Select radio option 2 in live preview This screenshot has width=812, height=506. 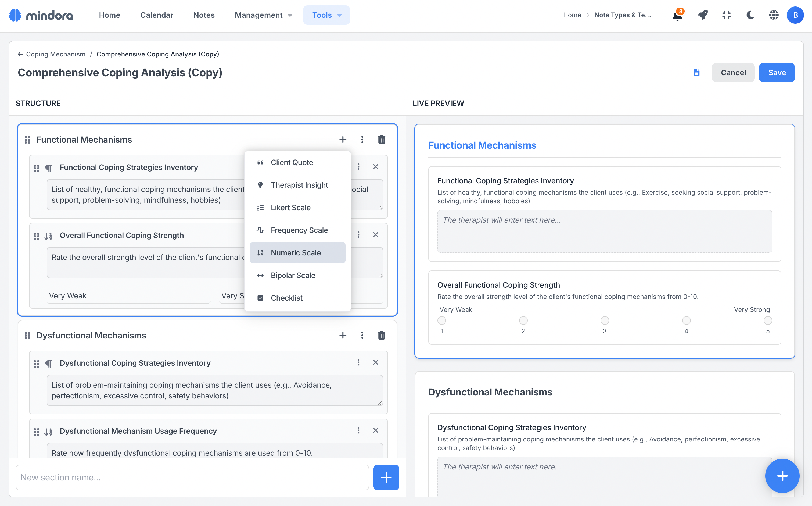tap(523, 320)
